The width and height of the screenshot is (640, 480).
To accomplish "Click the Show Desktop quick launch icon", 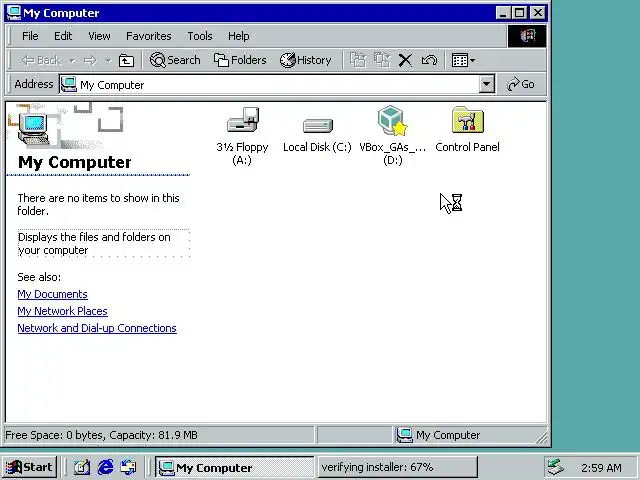I will (x=82, y=467).
